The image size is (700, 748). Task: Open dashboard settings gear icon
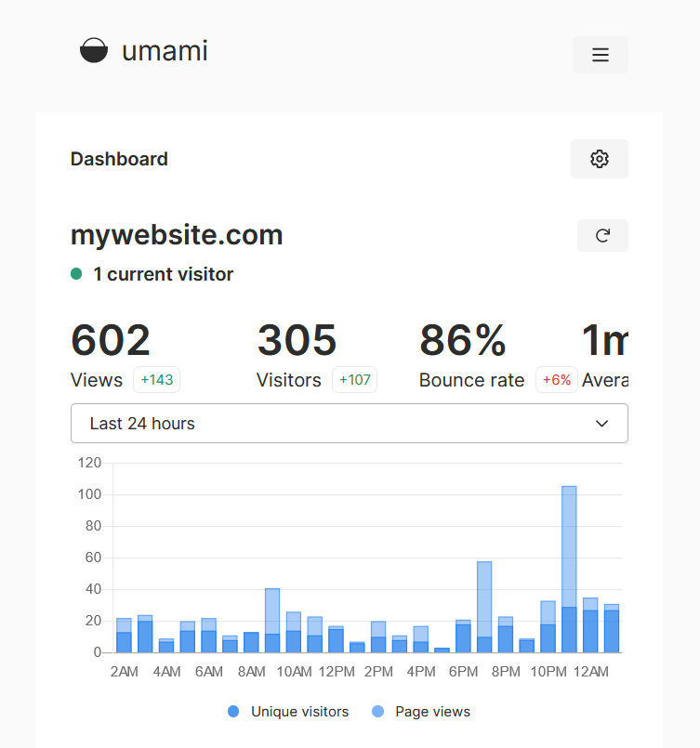pyautogui.click(x=599, y=159)
